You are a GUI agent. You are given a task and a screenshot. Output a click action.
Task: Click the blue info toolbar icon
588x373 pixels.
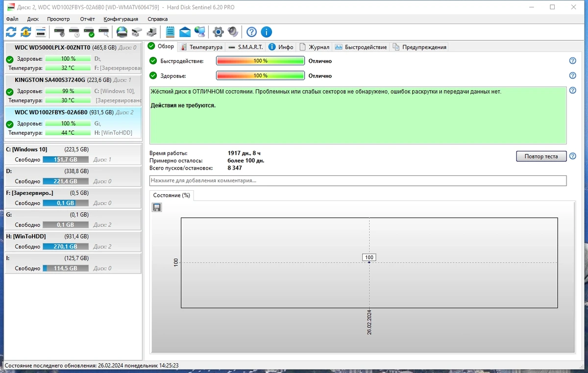[266, 32]
